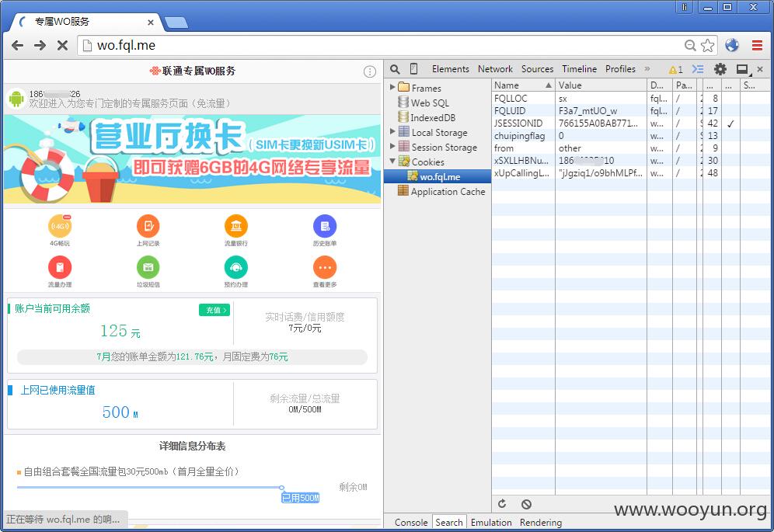774x532 pixels.
Task: Open the Rendering drawer tab
Action: click(x=541, y=522)
